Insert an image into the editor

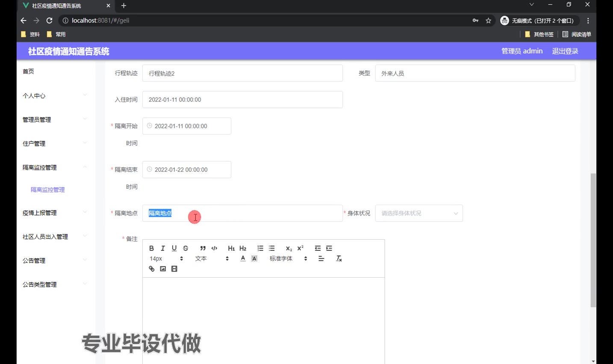click(x=163, y=269)
